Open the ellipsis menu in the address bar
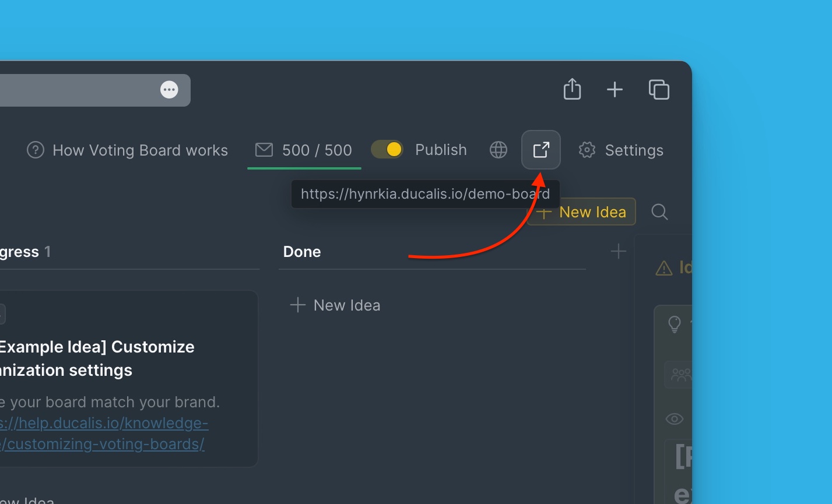This screenshot has width=832, height=504. coord(169,89)
